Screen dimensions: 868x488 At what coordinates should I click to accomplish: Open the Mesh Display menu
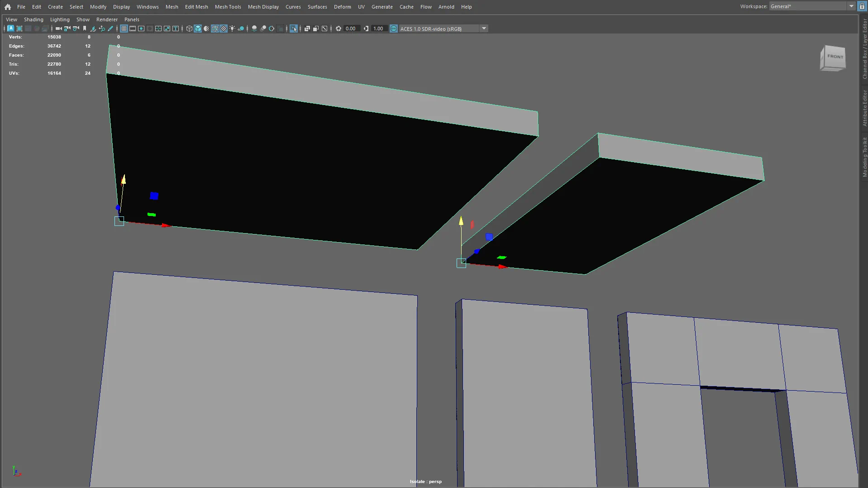click(x=263, y=7)
